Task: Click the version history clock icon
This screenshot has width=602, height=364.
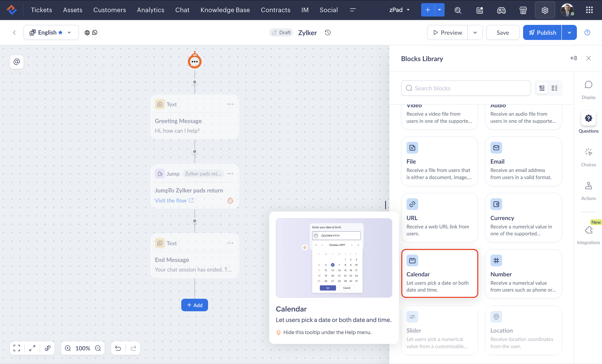Action: click(328, 32)
